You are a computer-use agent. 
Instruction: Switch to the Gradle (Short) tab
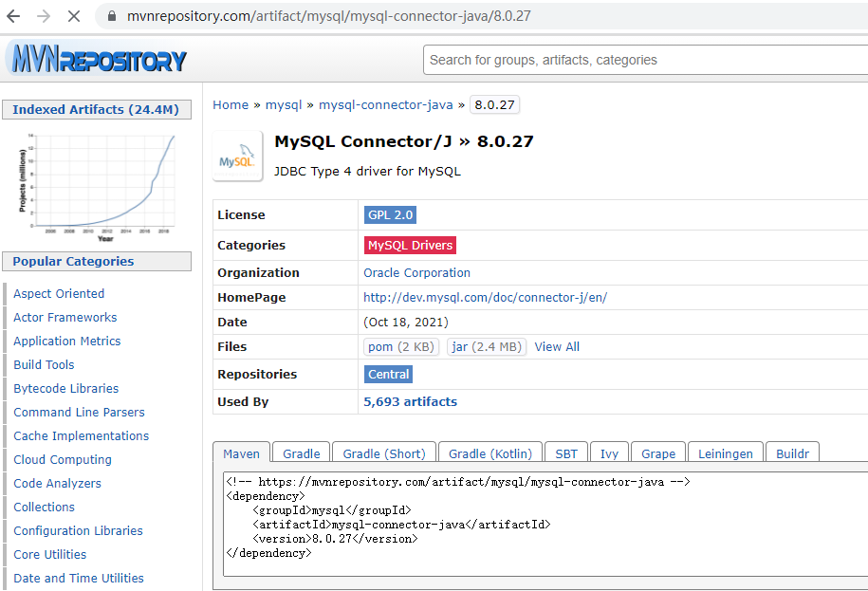click(384, 453)
